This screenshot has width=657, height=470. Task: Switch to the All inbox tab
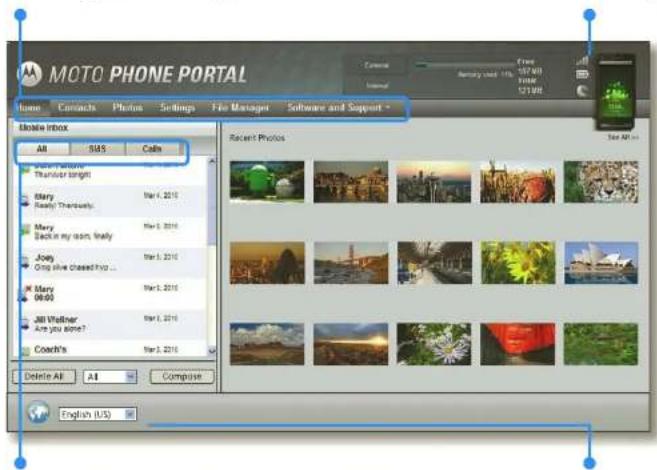pyautogui.click(x=42, y=149)
